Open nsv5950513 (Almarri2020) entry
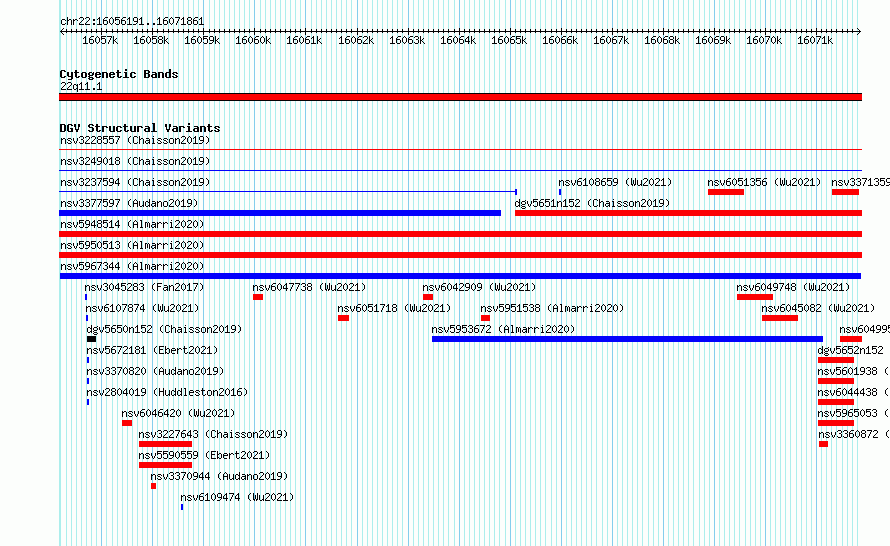The height and width of the screenshot is (546, 890). click(x=132, y=245)
